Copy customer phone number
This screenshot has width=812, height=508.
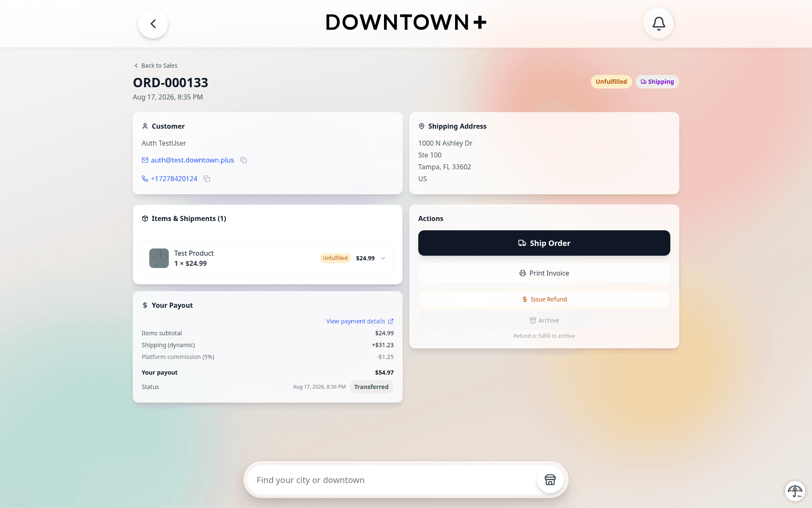tap(207, 179)
